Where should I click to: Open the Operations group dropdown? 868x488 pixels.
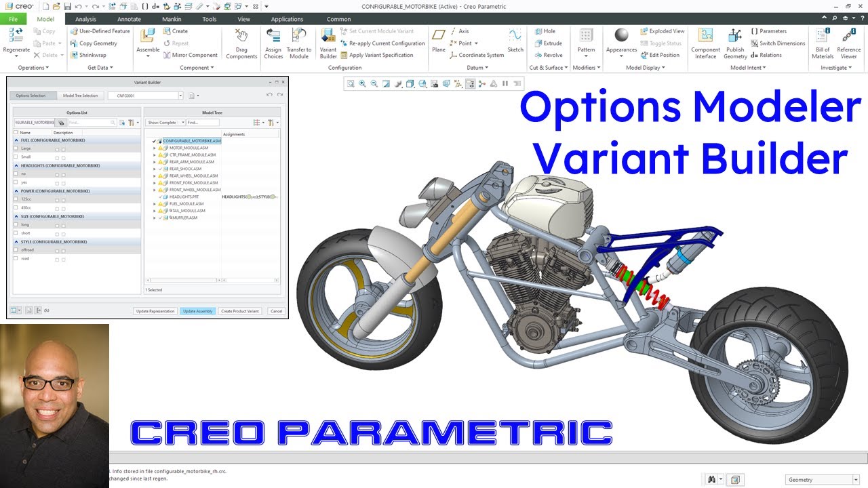pos(35,68)
